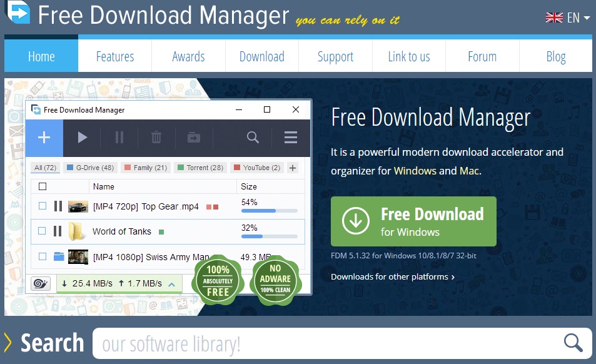Click the software library search field
Image resolution: width=596 pixels, height=364 pixels.
click(x=342, y=343)
